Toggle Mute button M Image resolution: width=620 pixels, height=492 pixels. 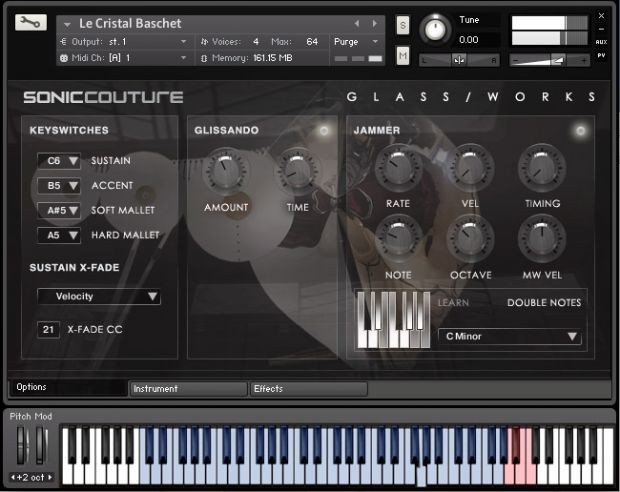pyautogui.click(x=403, y=56)
